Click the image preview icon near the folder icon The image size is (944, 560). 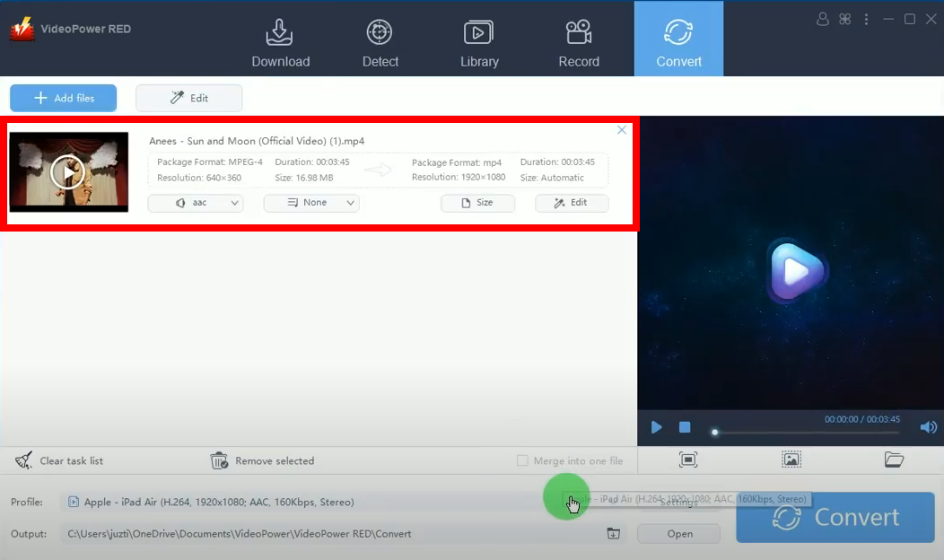tap(791, 459)
